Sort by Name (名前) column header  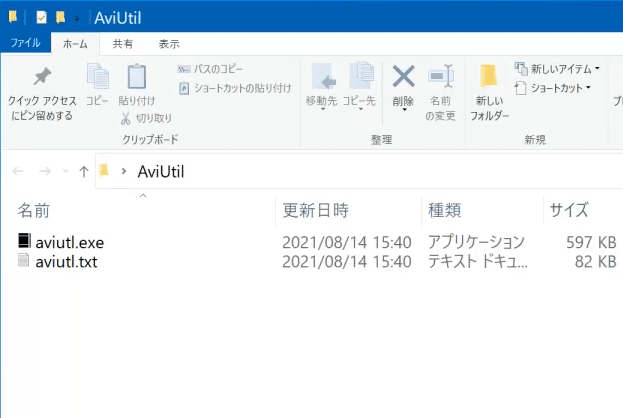point(34,210)
